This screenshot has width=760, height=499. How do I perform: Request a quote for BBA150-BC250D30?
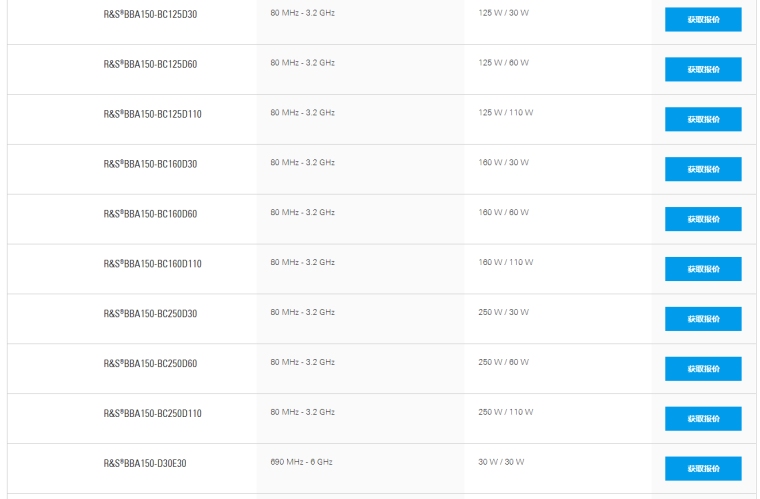(x=703, y=319)
